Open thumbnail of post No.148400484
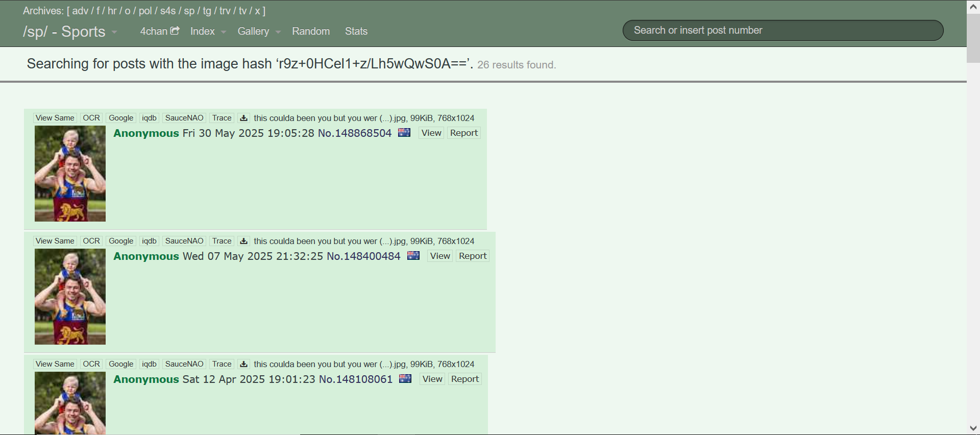 pyautogui.click(x=70, y=297)
